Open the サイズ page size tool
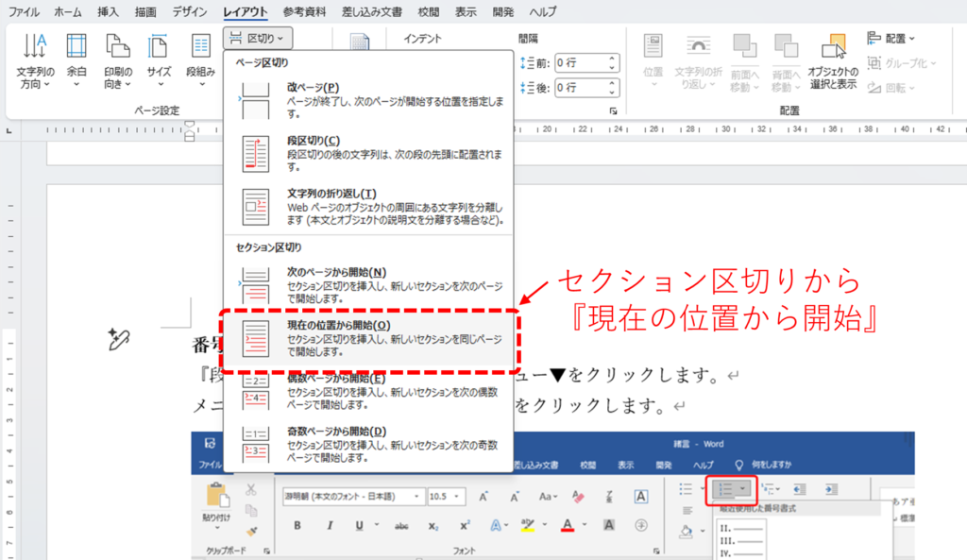The height and width of the screenshot is (560, 967). point(159,49)
